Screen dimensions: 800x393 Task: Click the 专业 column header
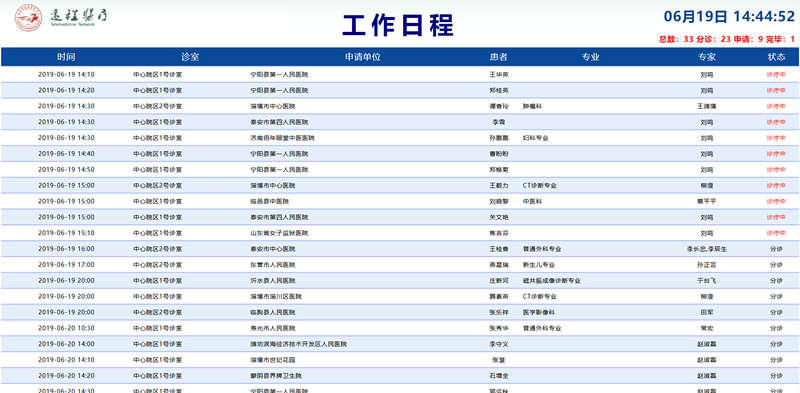[x=590, y=57]
